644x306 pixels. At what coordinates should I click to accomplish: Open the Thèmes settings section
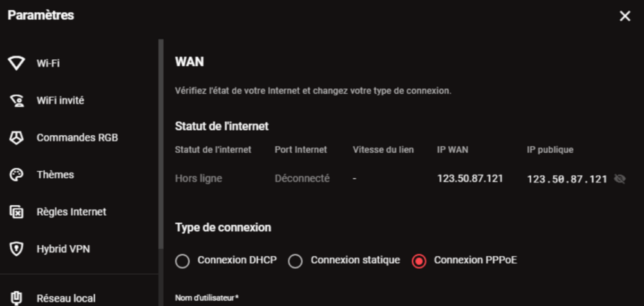tap(55, 175)
